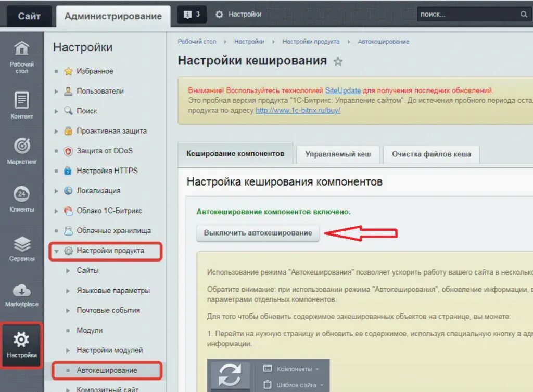Click the Шаблон сайта icon

click(268, 385)
